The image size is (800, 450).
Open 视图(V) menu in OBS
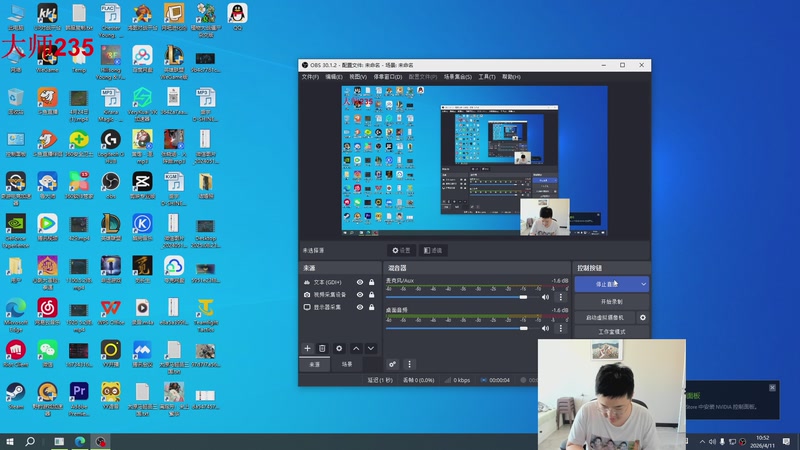pos(358,77)
